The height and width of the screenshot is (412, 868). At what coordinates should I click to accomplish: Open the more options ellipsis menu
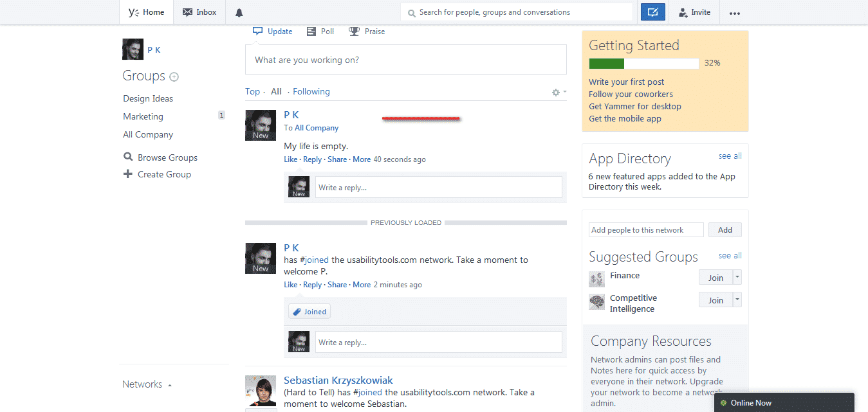(x=734, y=12)
